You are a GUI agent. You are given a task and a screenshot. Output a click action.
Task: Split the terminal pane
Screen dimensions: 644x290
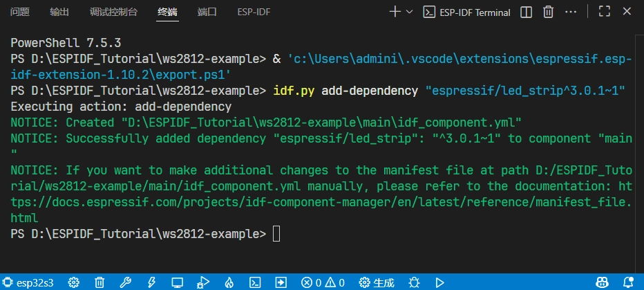pos(526,12)
